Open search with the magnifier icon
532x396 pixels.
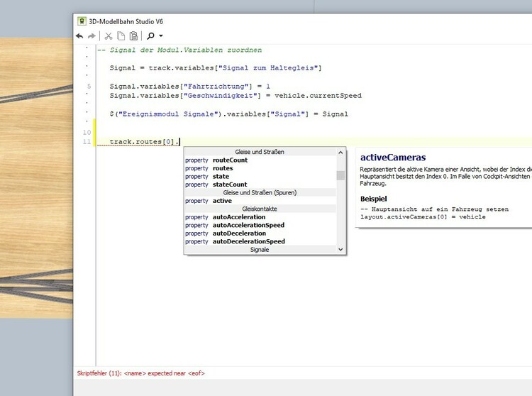151,35
